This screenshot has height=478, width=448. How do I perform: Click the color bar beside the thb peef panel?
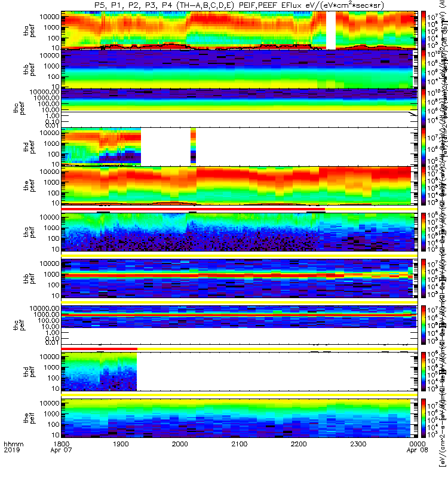(424, 69)
